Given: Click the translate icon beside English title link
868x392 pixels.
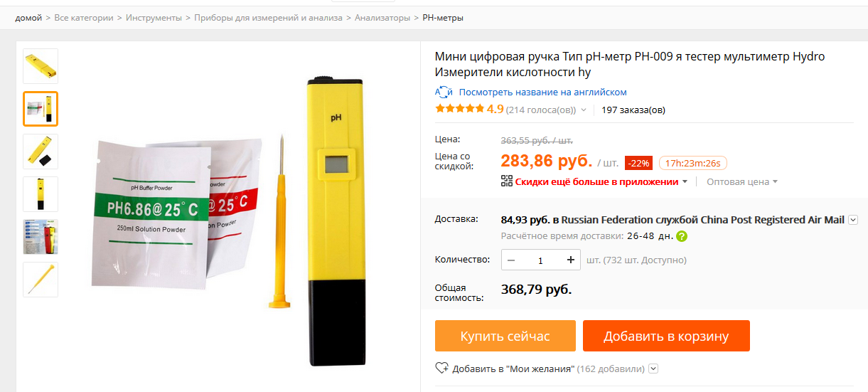Looking at the screenshot, I should [x=444, y=92].
